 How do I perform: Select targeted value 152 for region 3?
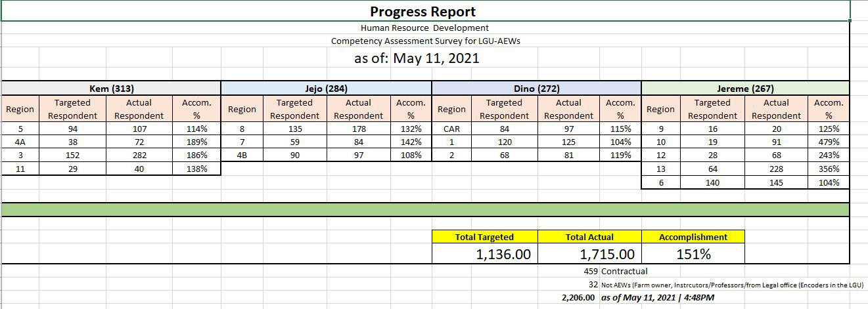pos(72,155)
